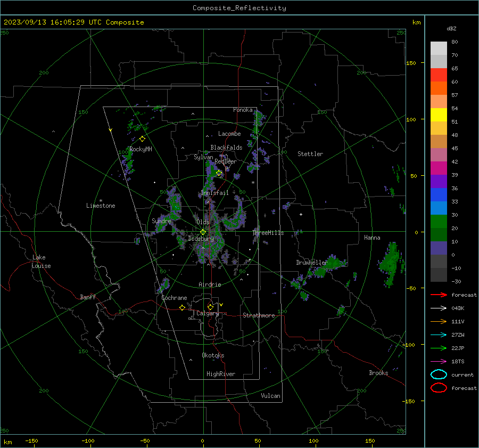This screenshot has height=448, width=479.
Task: Click the RockyMH label on the map
Action: [x=141, y=149]
